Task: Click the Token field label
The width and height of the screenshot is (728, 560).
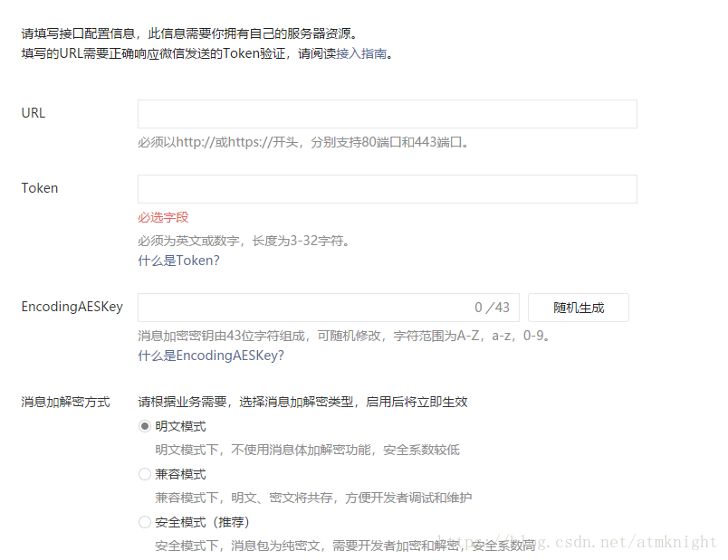Action: pyautogui.click(x=40, y=188)
